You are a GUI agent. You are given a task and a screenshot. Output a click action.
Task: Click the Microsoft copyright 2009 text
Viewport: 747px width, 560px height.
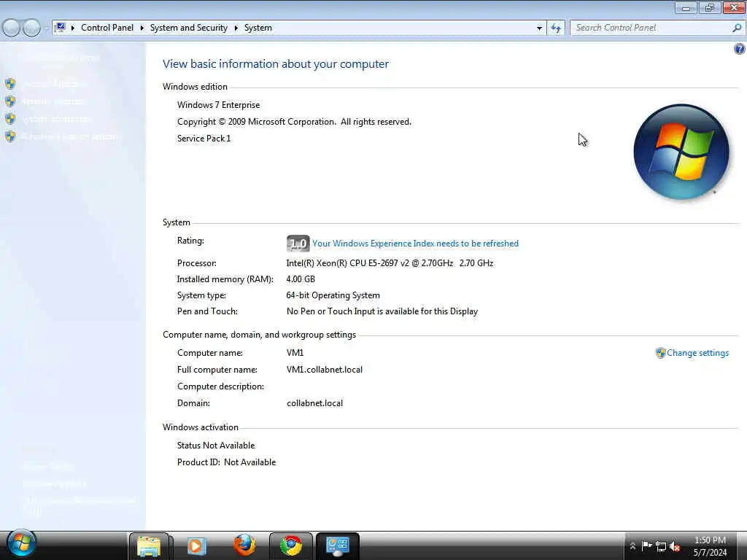pyautogui.click(x=294, y=122)
